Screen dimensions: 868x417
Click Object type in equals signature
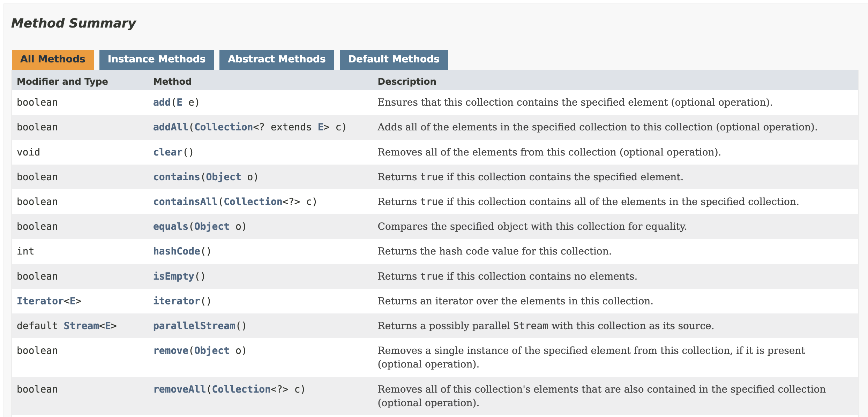tap(211, 227)
